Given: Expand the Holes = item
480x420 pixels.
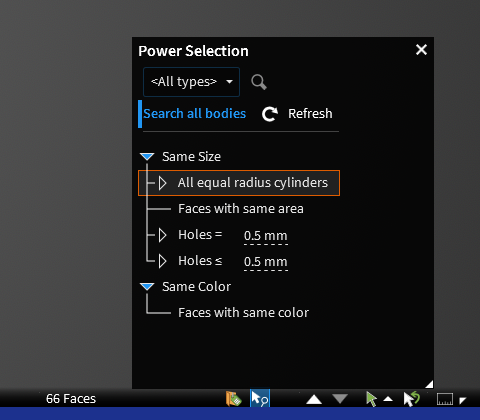Looking at the screenshot, I should click(x=162, y=235).
